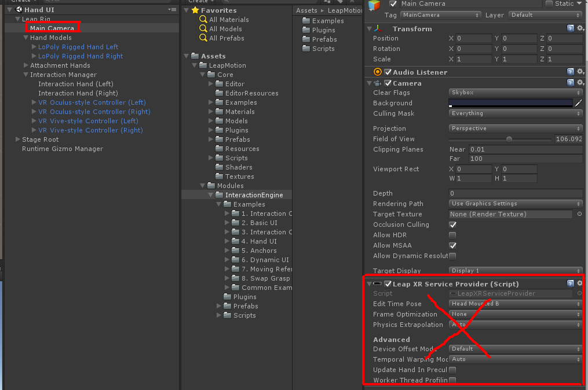Viewport: 588px width, 390px height.
Task: Open the Create menu in Hierarchy panel
Action: (22, 1)
